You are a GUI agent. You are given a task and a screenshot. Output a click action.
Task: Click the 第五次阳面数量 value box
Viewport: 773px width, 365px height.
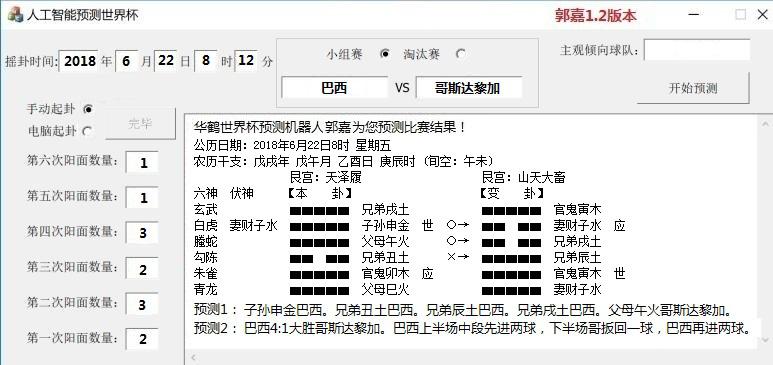coord(142,198)
